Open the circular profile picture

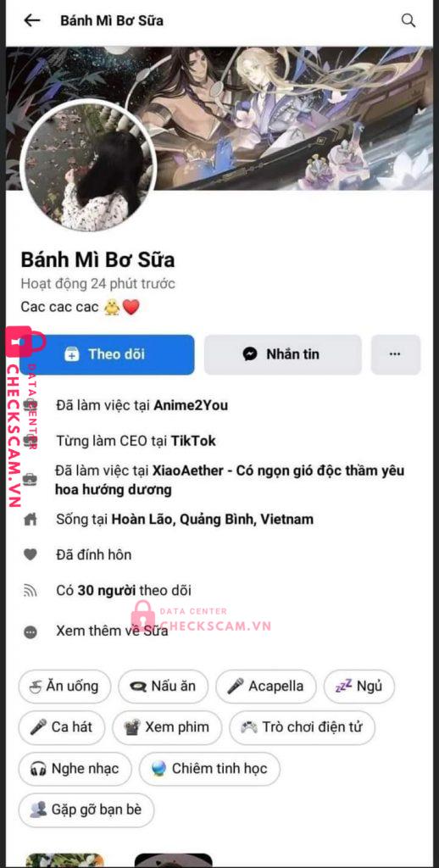pos(88,165)
